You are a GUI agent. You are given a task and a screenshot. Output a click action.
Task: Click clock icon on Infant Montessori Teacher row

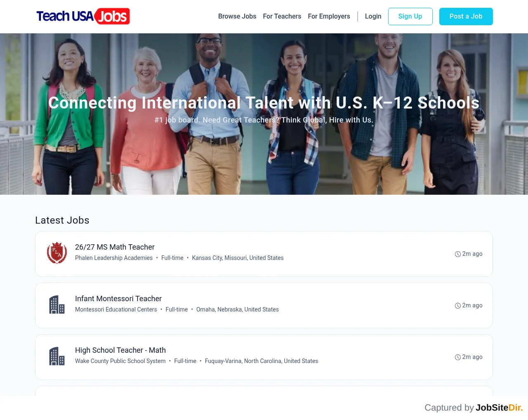[x=458, y=306]
